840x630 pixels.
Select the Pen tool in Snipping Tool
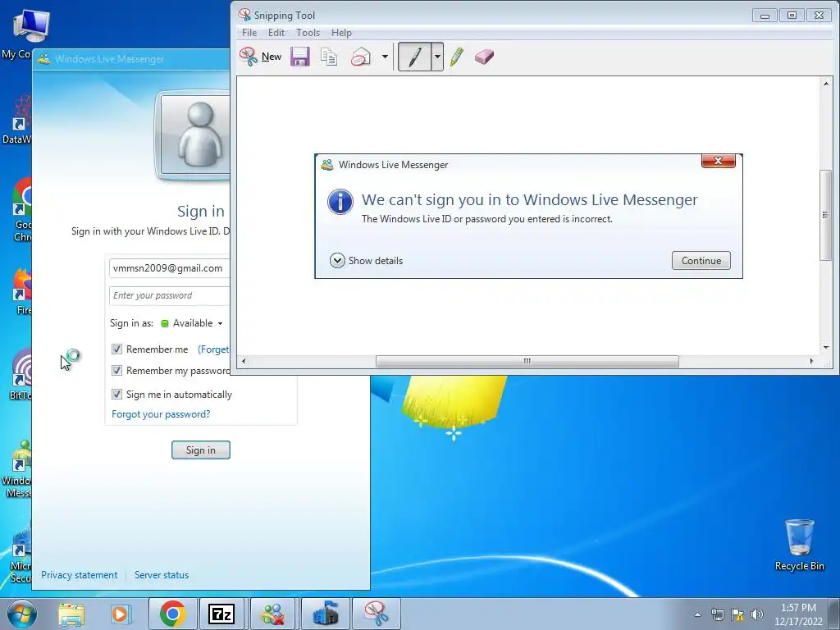414,57
